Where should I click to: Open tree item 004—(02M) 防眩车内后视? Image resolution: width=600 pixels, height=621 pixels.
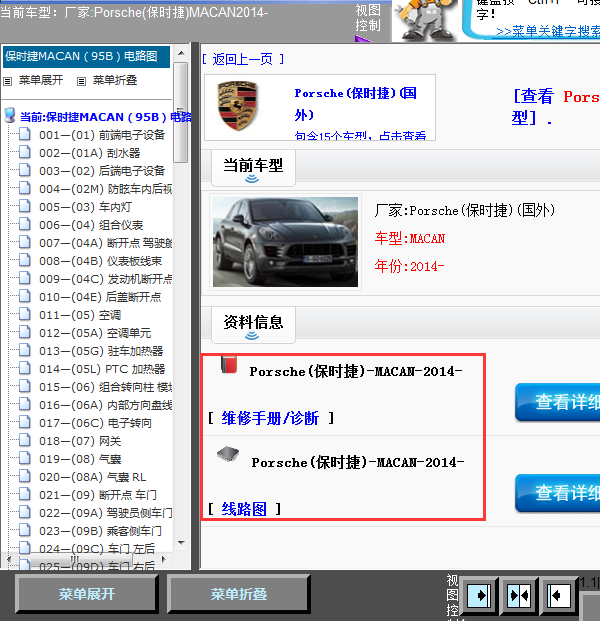tap(105, 189)
